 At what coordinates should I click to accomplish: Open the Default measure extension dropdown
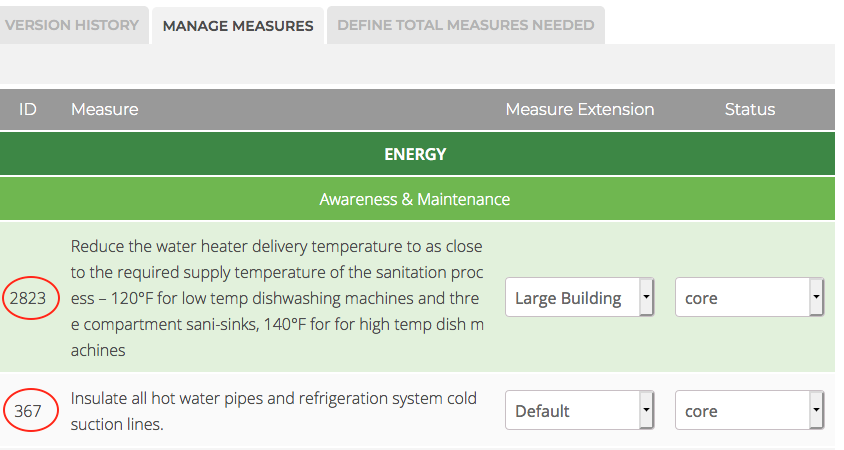[579, 410]
